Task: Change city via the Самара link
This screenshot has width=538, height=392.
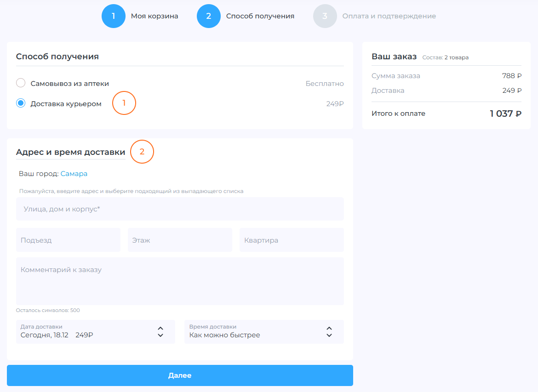Action: tap(74, 174)
